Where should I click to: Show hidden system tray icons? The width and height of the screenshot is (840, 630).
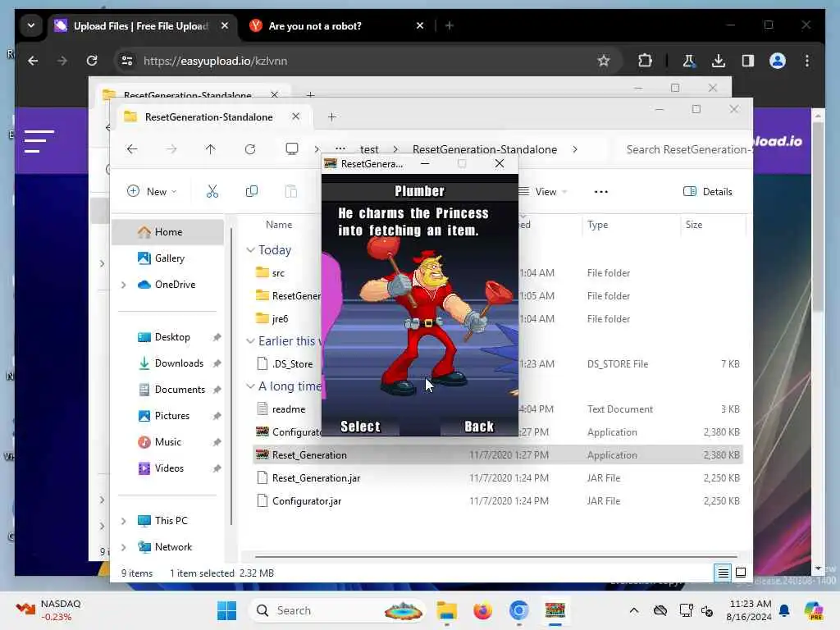pyautogui.click(x=634, y=610)
